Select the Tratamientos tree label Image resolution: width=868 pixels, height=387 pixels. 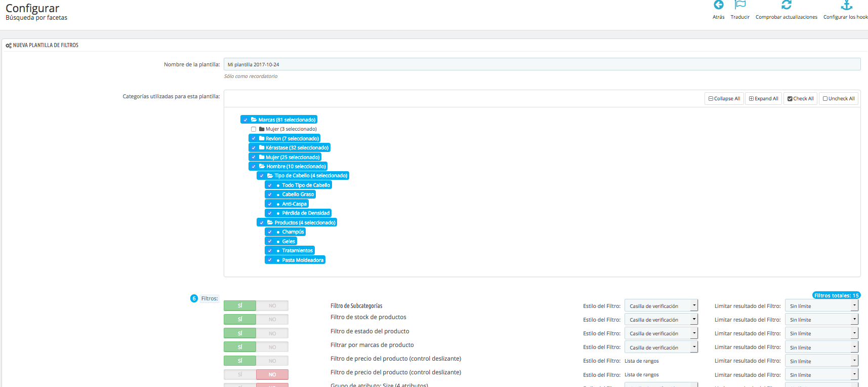[x=298, y=251]
